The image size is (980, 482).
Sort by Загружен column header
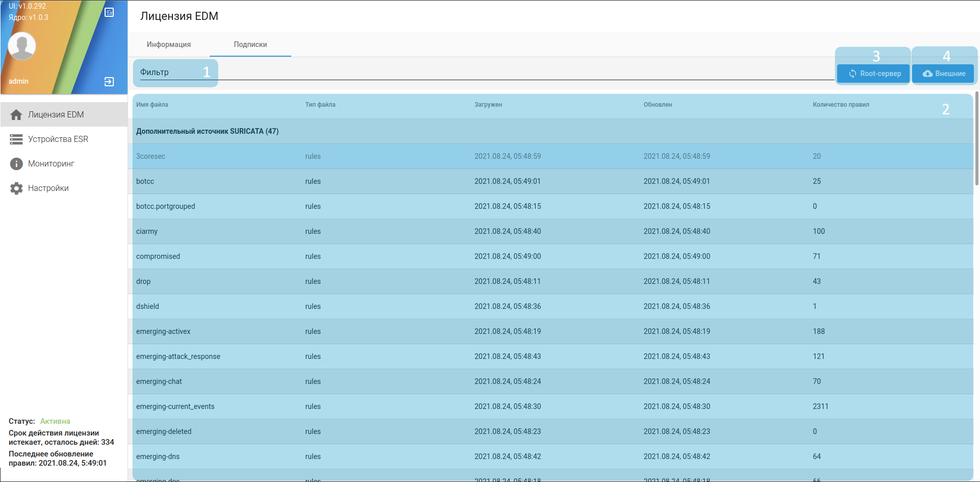tap(488, 105)
